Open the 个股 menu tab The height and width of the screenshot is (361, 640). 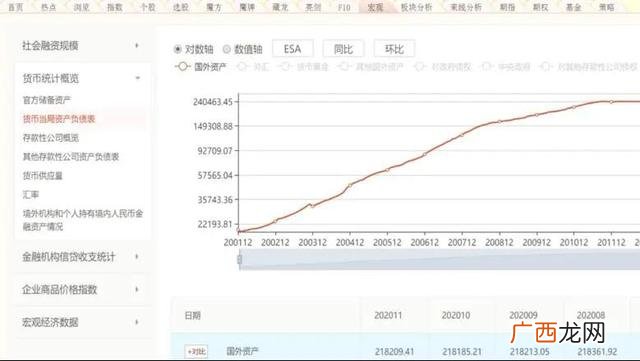(x=148, y=7)
